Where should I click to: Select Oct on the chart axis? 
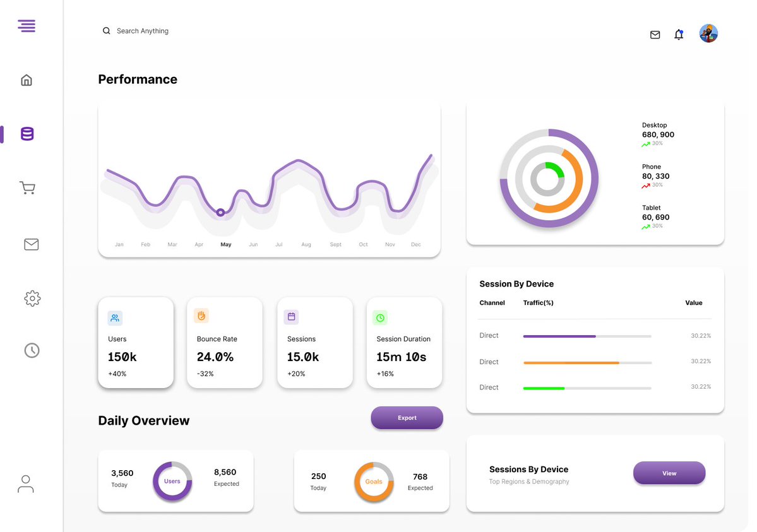363,244
